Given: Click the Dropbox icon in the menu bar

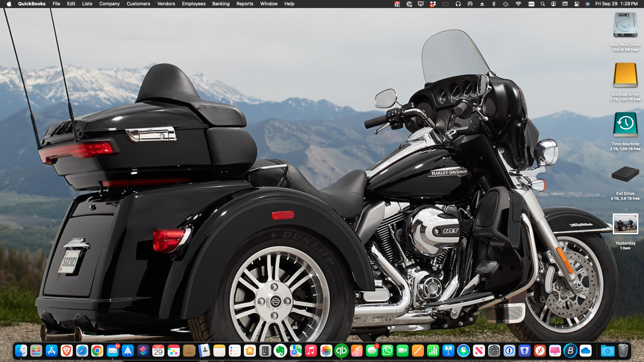Looking at the screenshot, I should tap(433, 4).
